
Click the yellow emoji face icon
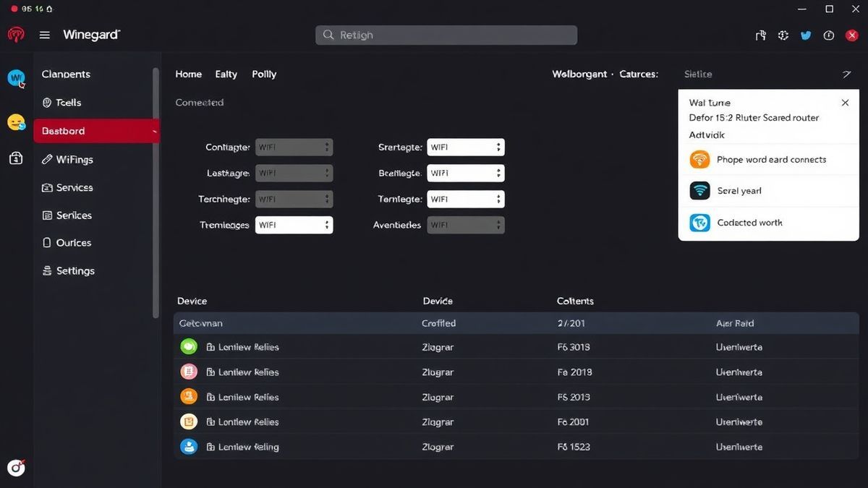pos(16,122)
